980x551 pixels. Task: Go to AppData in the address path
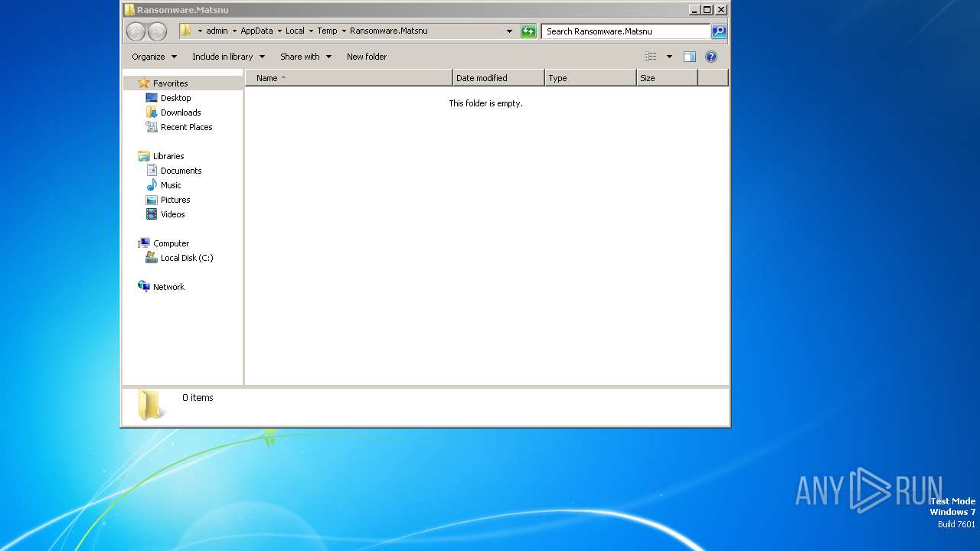point(256,31)
